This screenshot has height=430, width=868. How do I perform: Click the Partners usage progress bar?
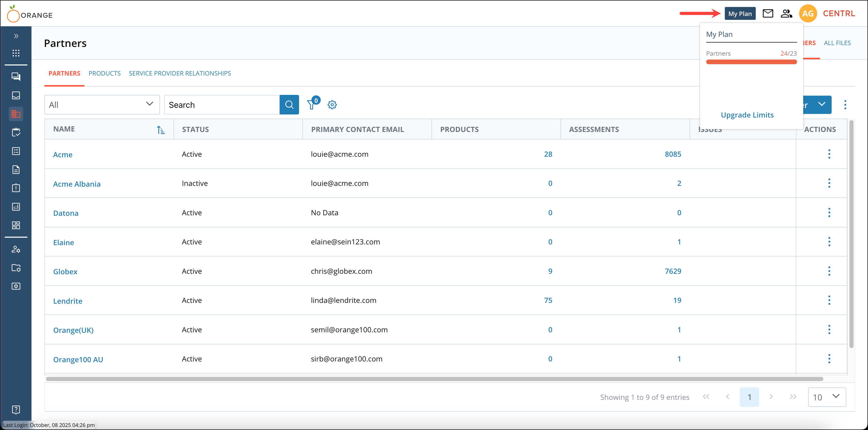[x=751, y=62]
